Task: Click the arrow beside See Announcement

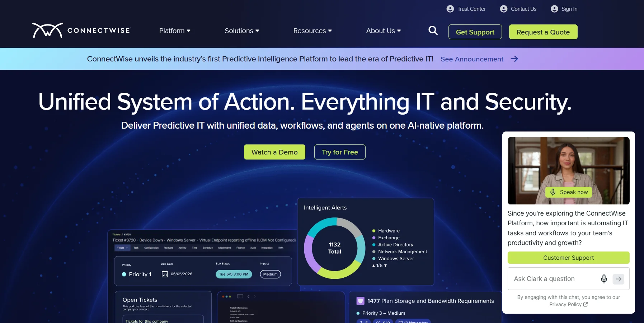Action: (514, 59)
